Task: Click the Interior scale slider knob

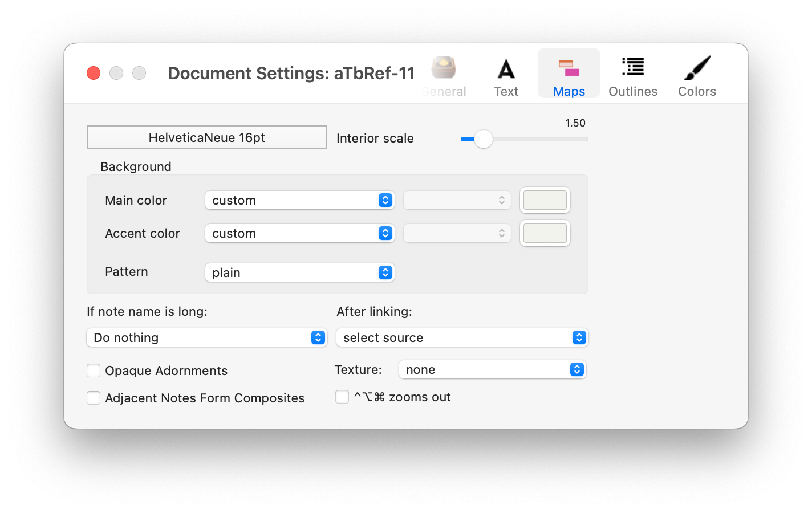Action: click(484, 139)
